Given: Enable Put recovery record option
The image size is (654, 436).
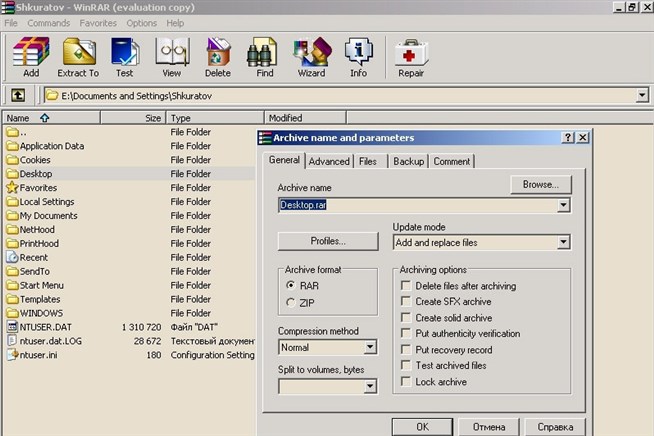Looking at the screenshot, I should pyautogui.click(x=406, y=350).
